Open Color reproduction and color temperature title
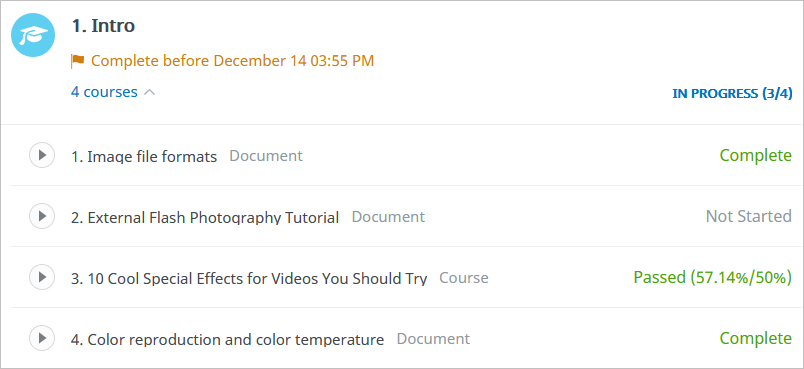The image size is (804, 369). [228, 339]
